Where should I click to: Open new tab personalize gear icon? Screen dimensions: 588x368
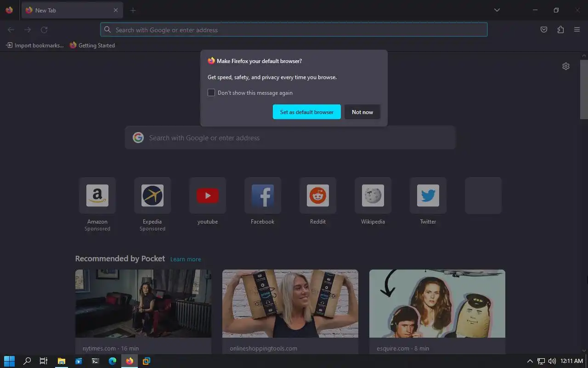tap(566, 66)
